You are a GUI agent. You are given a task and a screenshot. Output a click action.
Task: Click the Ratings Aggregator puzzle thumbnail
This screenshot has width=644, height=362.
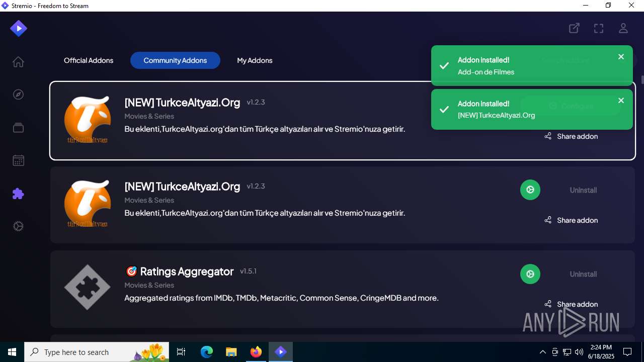coord(88,287)
